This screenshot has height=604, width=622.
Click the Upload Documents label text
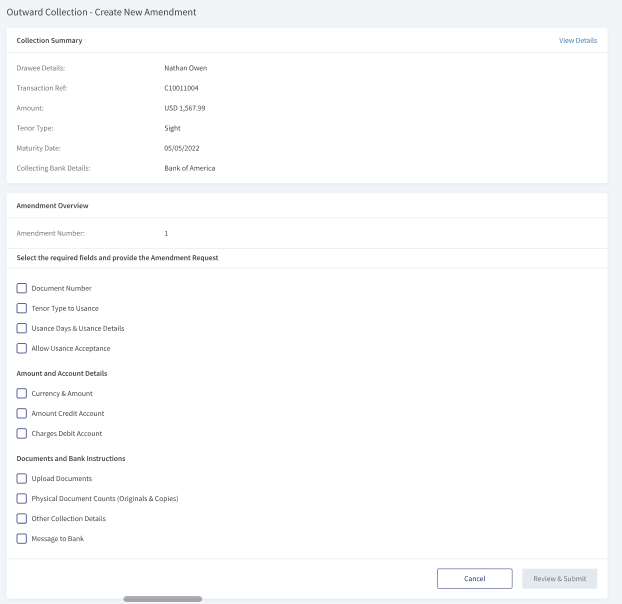tap(61, 479)
